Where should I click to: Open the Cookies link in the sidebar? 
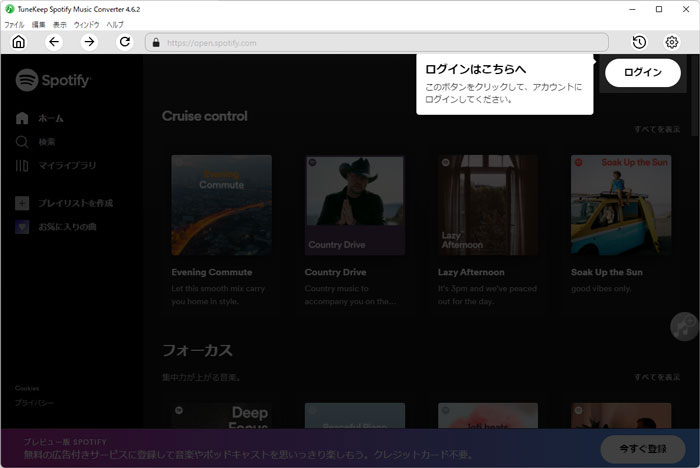pyautogui.click(x=27, y=388)
